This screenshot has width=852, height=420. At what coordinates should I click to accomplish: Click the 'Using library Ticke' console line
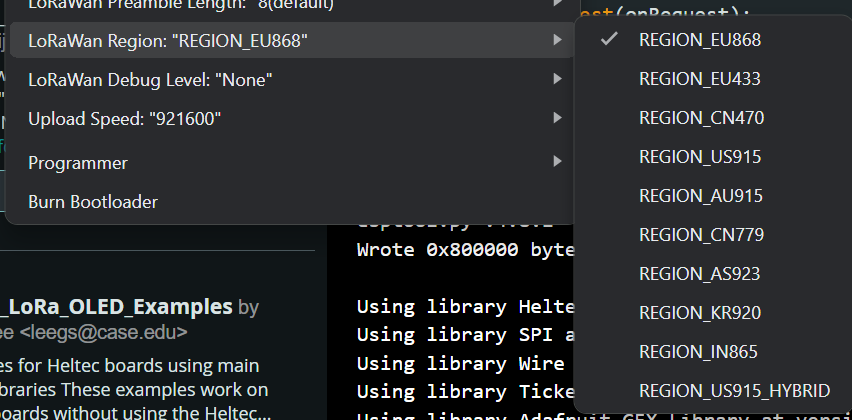coord(466,391)
